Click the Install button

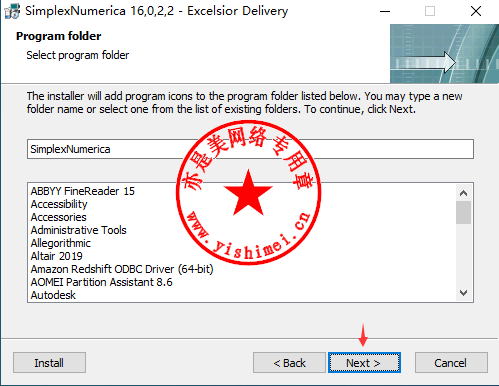pyautogui.click(x=49, y=363)
